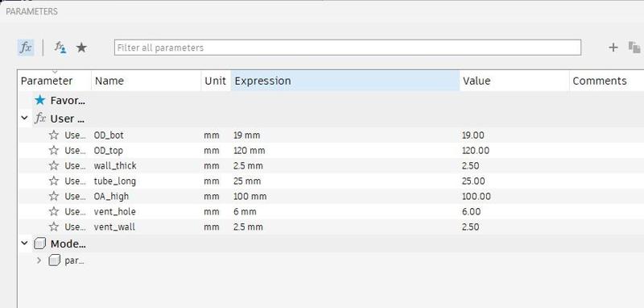644x308 pixels.
Task: Click the fx icon of User group
Action: pyautogui.click(x=39, y=119)
